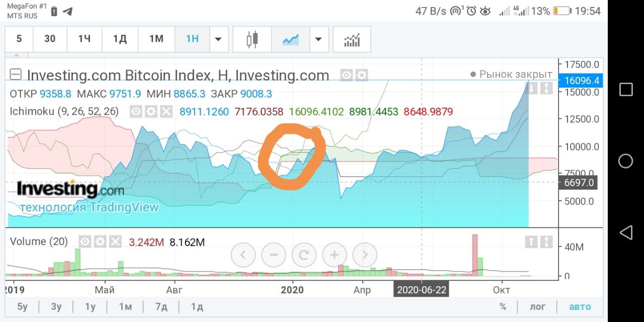Click the Рынок закрыт status text
This screenshot has height=322, width=644.
[516, 74]
